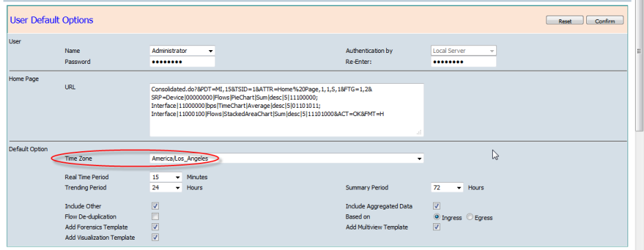Click the Summary Period label
The image size is (644, 250).
(x=367, y=187)
